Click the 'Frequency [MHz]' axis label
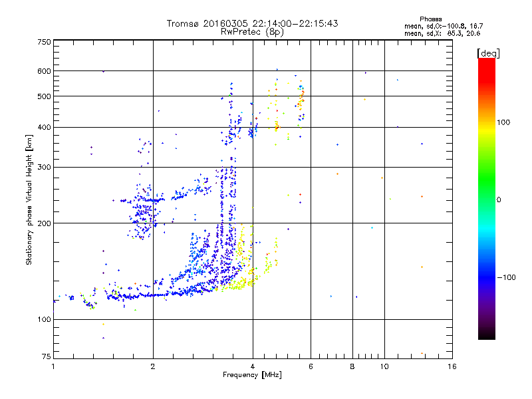This screenshot has width=532, height=399. click(252, 375)
